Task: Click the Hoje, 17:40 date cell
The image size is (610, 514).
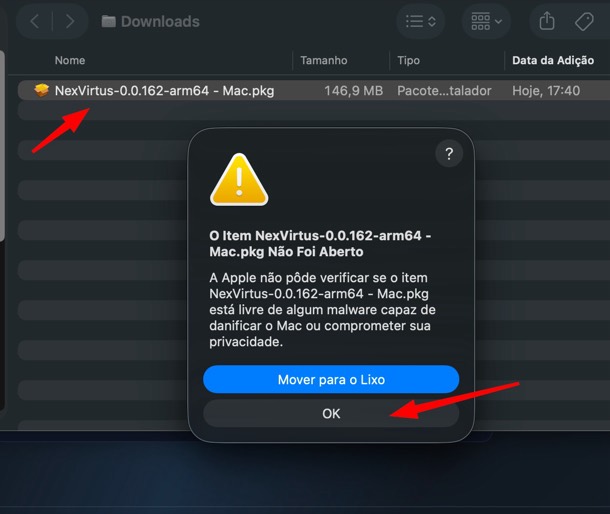Action: tap(546, 91)
